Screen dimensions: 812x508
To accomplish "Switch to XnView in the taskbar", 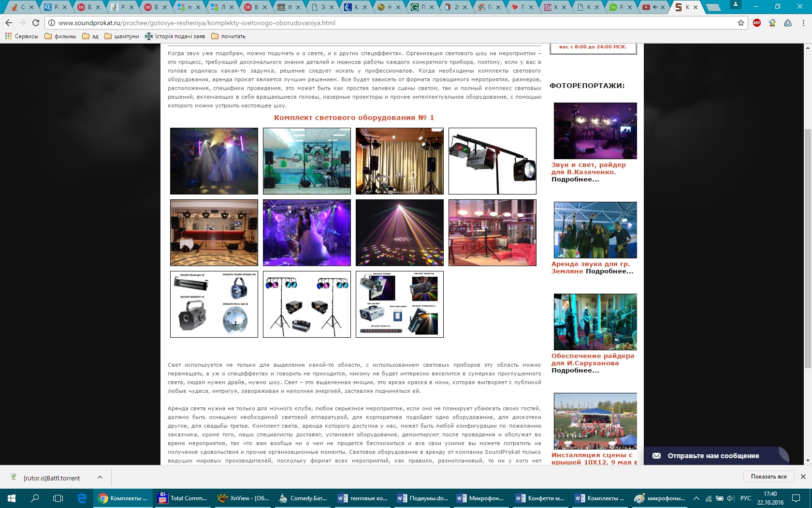I will pyautogui.click(x=243, y=498).
